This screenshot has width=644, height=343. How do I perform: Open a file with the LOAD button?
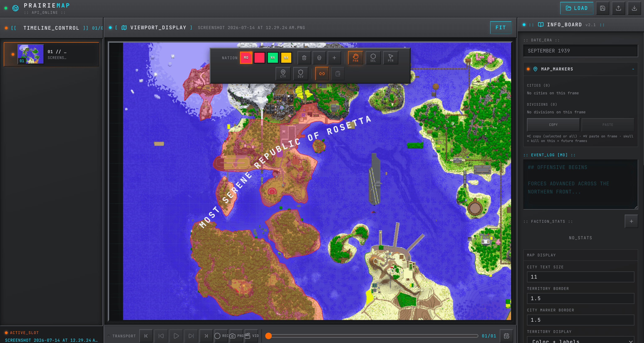tap(577, 8)
